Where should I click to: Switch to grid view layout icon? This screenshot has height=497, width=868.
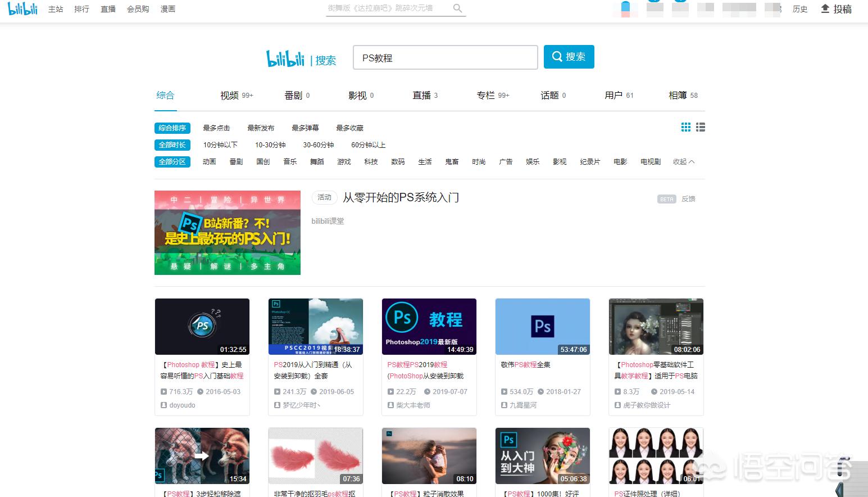point(686,128)
